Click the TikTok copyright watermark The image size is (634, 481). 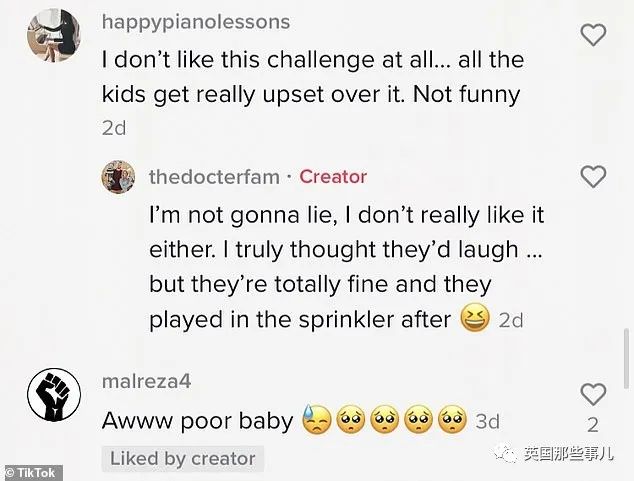coord(32,473)
